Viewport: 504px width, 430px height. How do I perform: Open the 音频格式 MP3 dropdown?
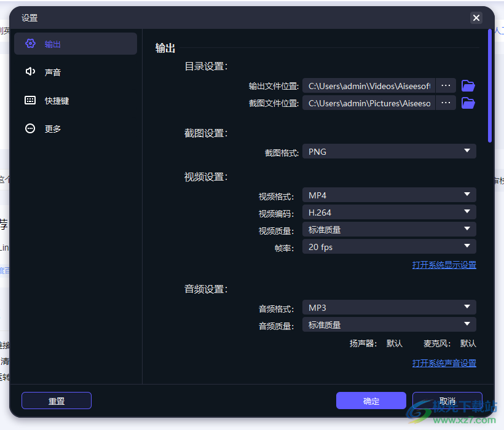388,307
